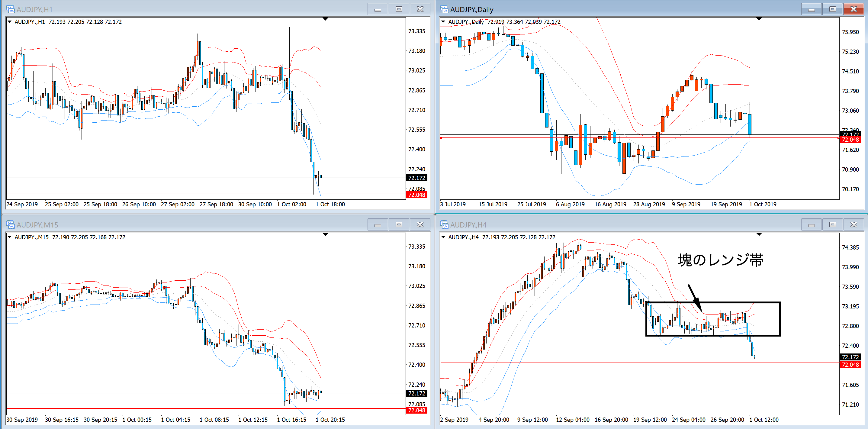Image resolution: width=868 pixels, height=429 pixels.
Task: Expand the dropdown arrow beside AUDJPY.,M15 label
Action: coord(10,237)
